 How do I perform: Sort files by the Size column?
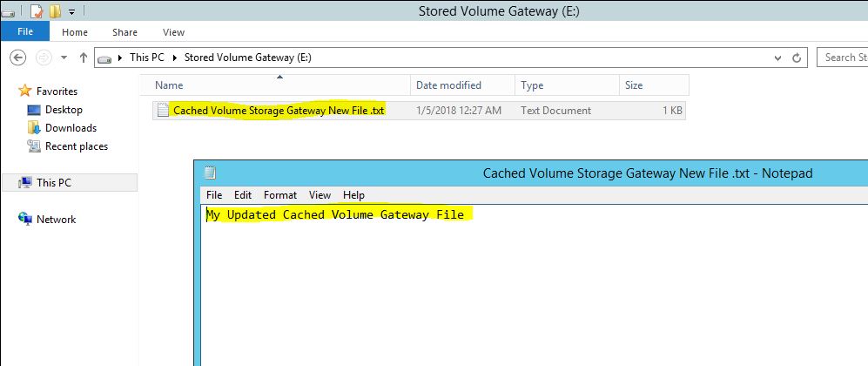tap(633, 85)
